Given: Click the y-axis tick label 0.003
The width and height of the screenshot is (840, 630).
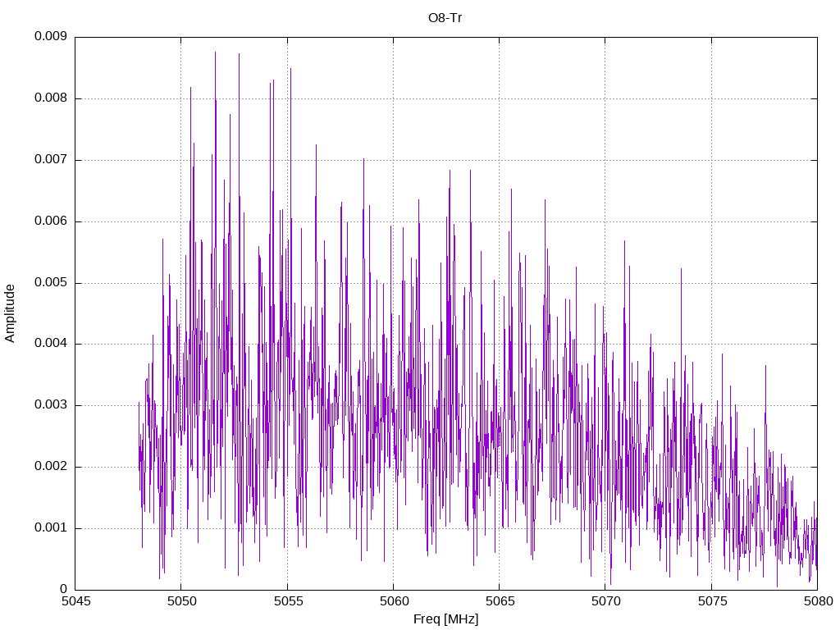Looking at the screenshot, I should (x=50, y=405).
